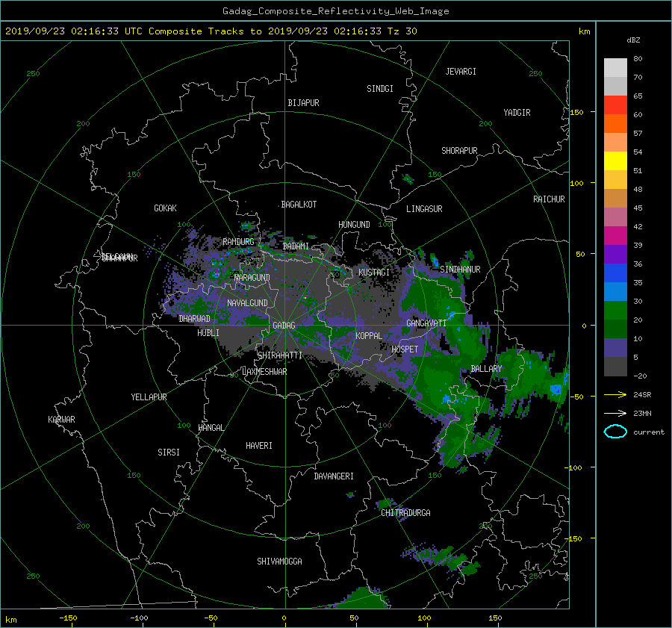Select the GOKAK city label
The width and height of the screenshot is (672, 628).
pyautogui.click(x=165, y=208)
